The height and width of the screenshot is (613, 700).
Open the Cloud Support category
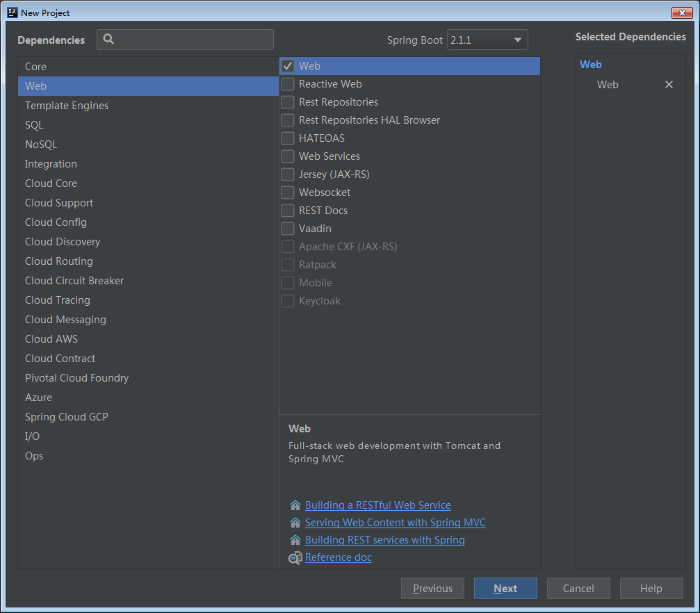click(148, 203)
